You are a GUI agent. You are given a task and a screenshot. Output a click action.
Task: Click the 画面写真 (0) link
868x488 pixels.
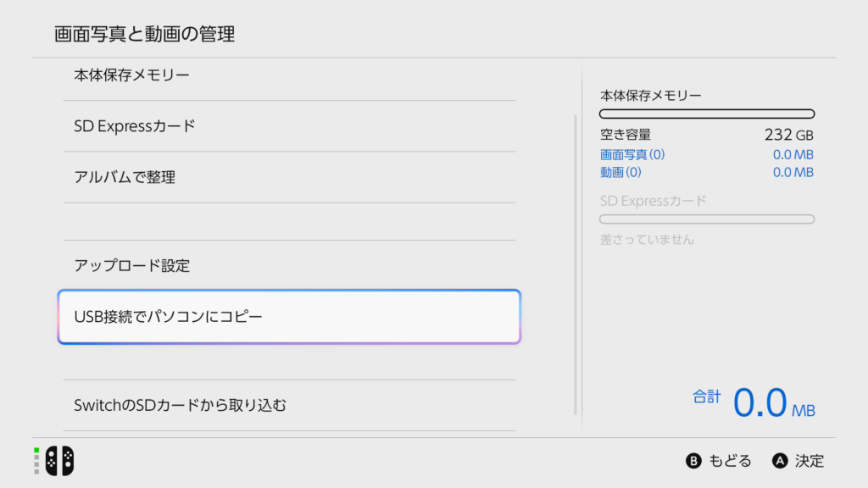click(x=632, y=154)
